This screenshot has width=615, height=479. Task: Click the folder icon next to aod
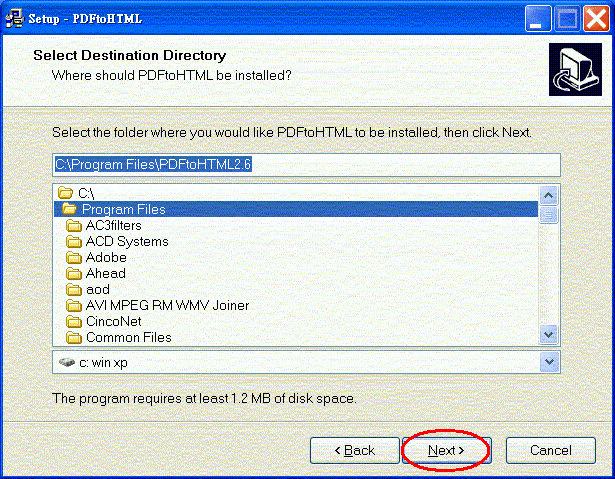[74, 290]
